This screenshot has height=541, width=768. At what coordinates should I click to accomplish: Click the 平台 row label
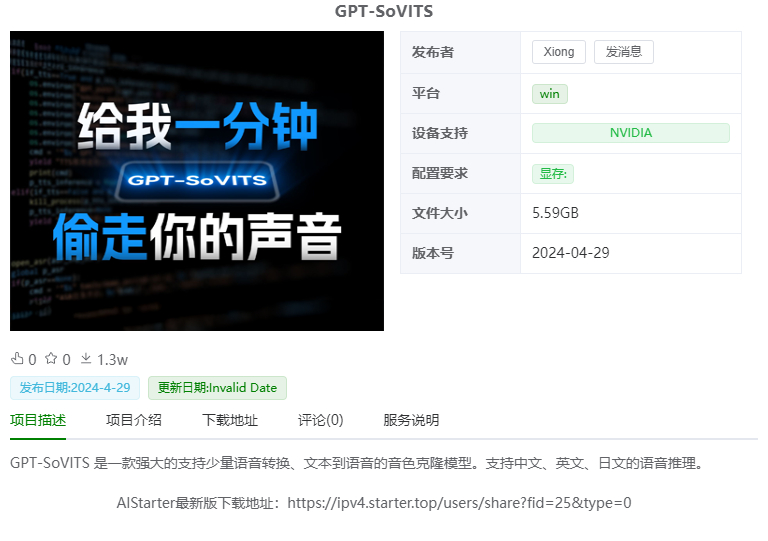tap(426, 93)
